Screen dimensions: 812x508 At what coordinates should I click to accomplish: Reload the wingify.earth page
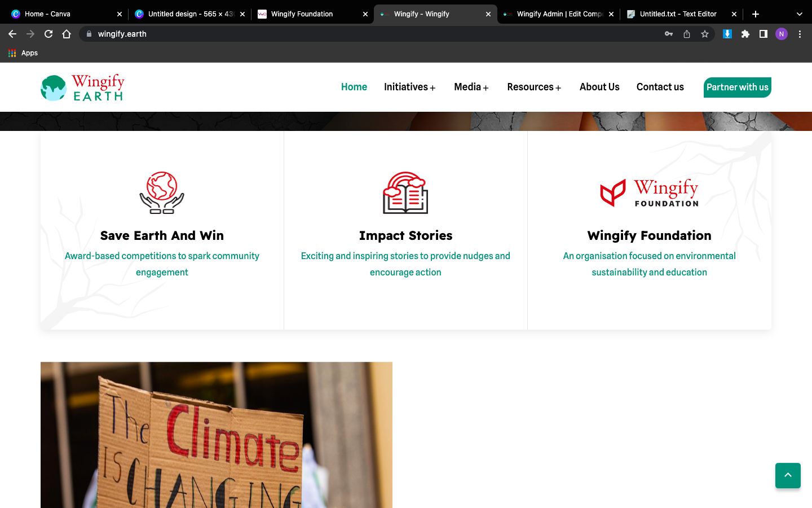(x=48, y=34)
